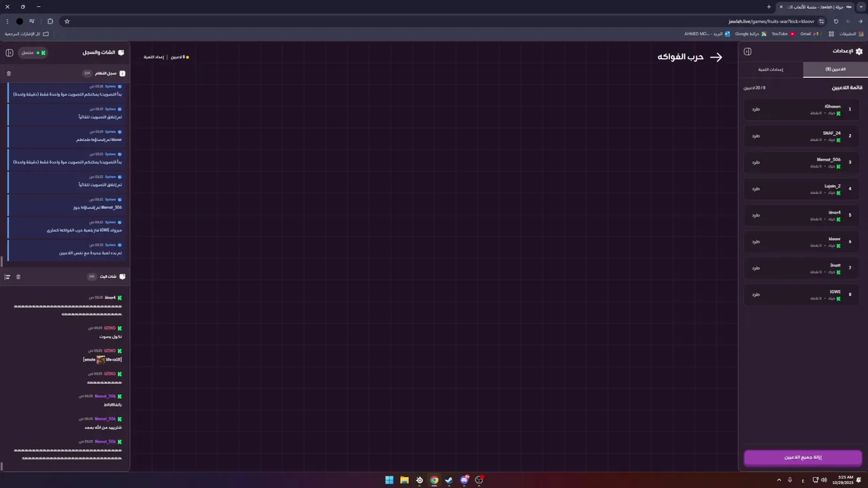
Task: Open the Windows Start menu
Action: [389, 480]
